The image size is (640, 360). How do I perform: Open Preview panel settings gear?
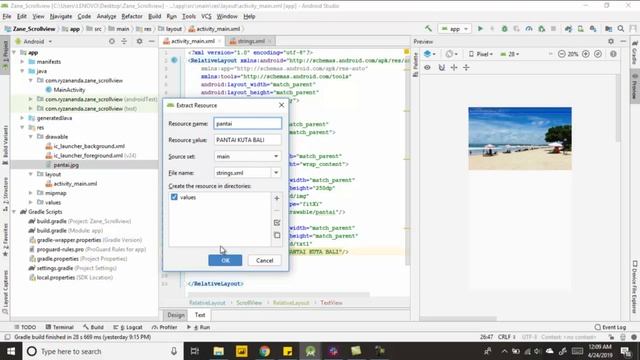pyautogui.click(x=611, y=41)
